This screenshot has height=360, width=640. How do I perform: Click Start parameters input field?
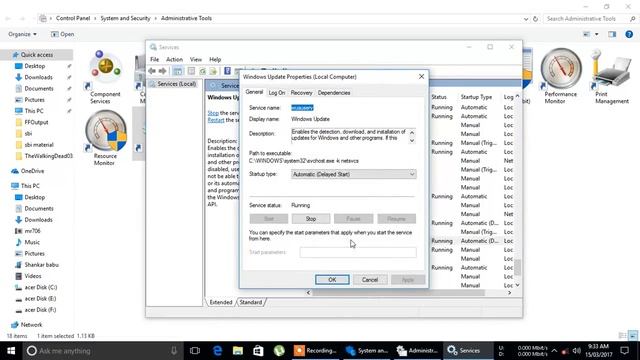click(358, 252)
